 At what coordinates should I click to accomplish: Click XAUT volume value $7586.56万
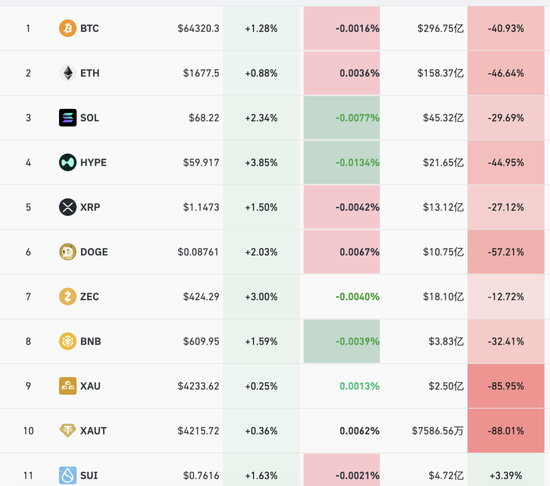437,431
